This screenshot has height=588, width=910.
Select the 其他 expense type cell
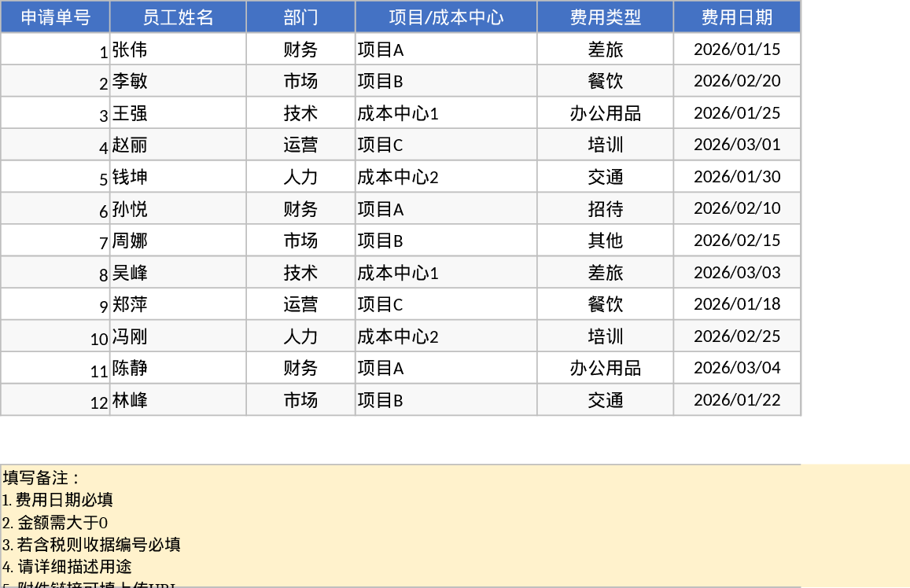point(605,241)
